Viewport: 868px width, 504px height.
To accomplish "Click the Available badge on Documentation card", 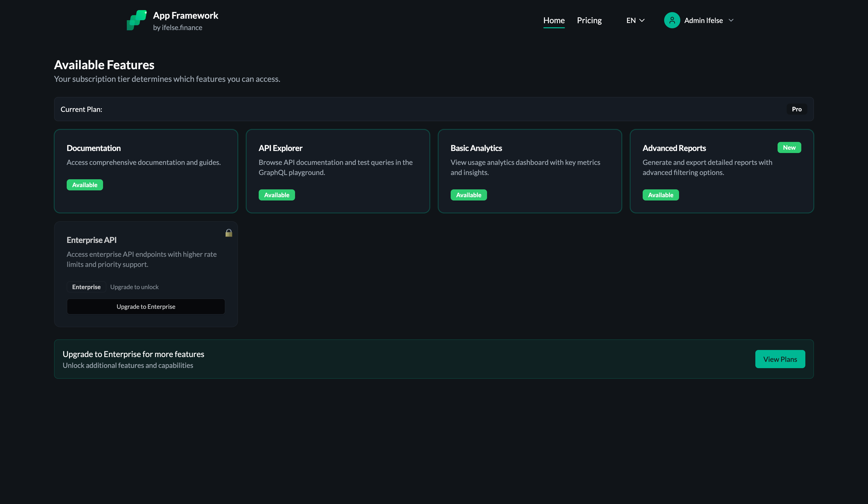I will coord(85,185).
